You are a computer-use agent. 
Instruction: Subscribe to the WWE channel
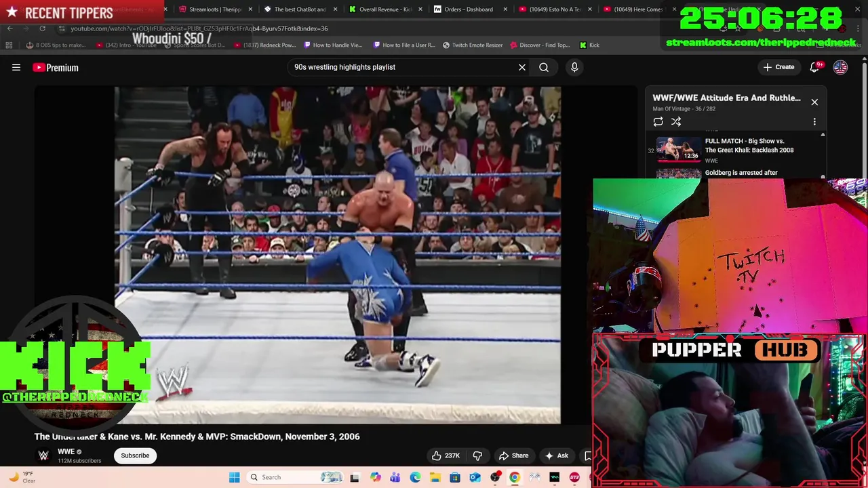[x=135, y=455]
